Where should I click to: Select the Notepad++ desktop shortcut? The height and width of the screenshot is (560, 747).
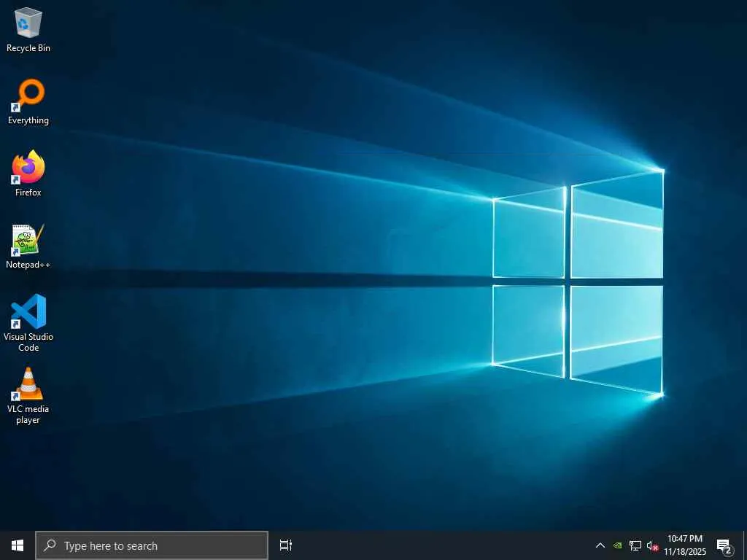[28, 246]
